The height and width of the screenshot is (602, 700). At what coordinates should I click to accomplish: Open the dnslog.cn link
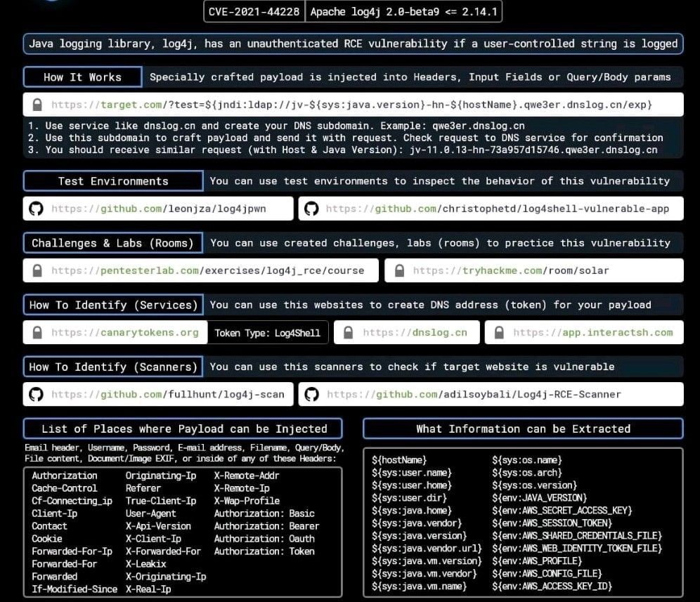point(415,333)
